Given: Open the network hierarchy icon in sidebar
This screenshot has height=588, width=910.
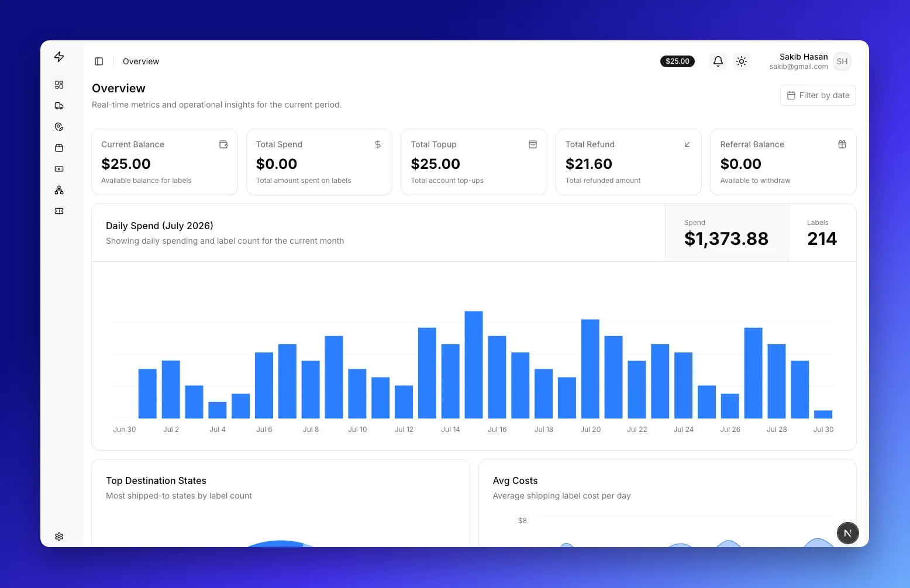Looking at the screenshot, I should pos(59,190).
